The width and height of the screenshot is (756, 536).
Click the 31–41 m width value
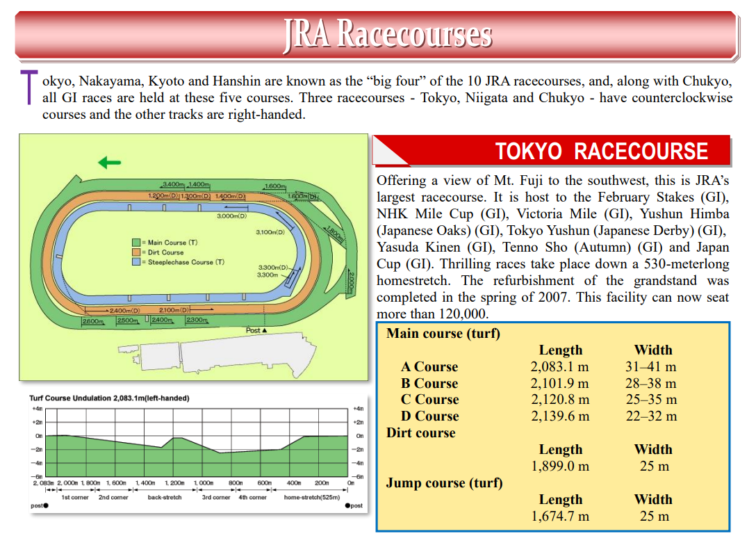coord(651,366)
